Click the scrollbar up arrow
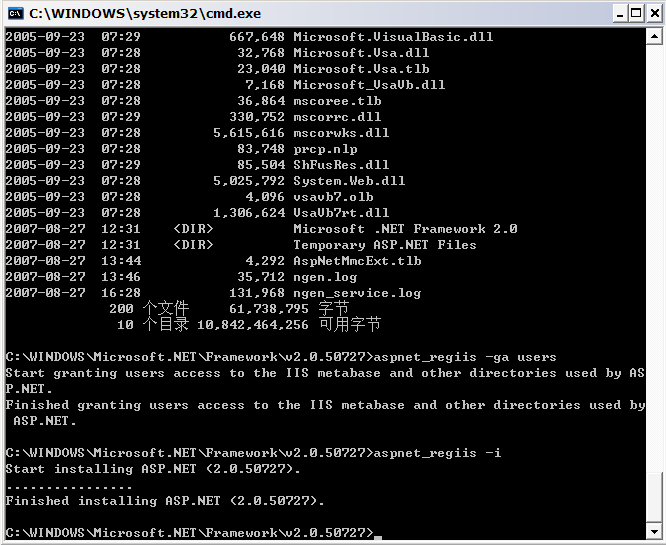 [x=654, y=37]
